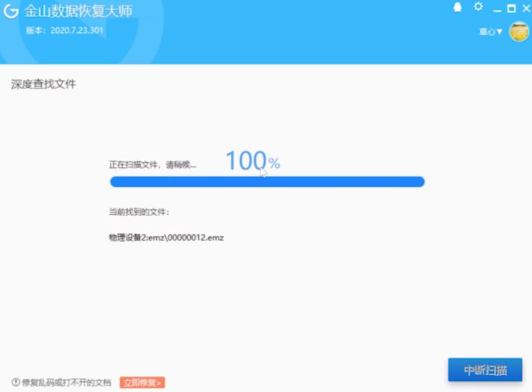Click the 深度查找文件 heading
The width and height of the screenshot is (532, 392).
(x=44, y=84)
